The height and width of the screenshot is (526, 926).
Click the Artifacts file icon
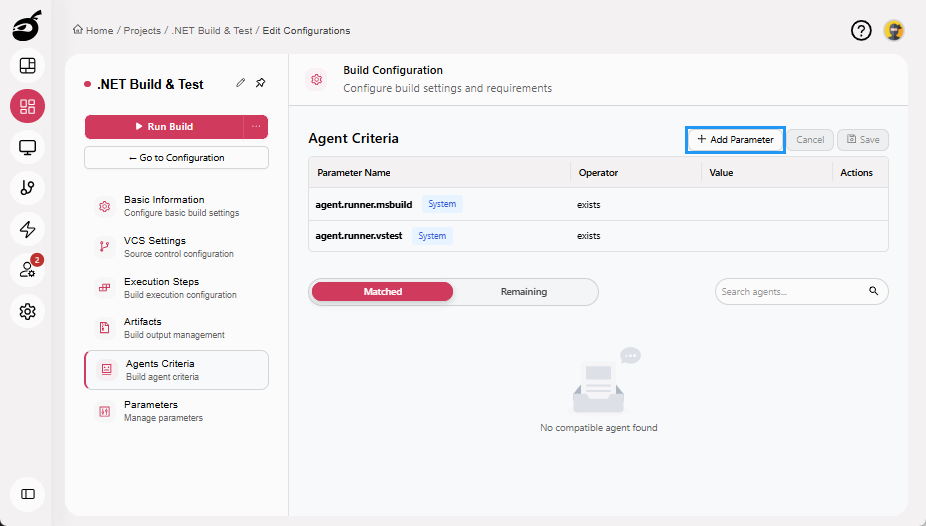105,328
